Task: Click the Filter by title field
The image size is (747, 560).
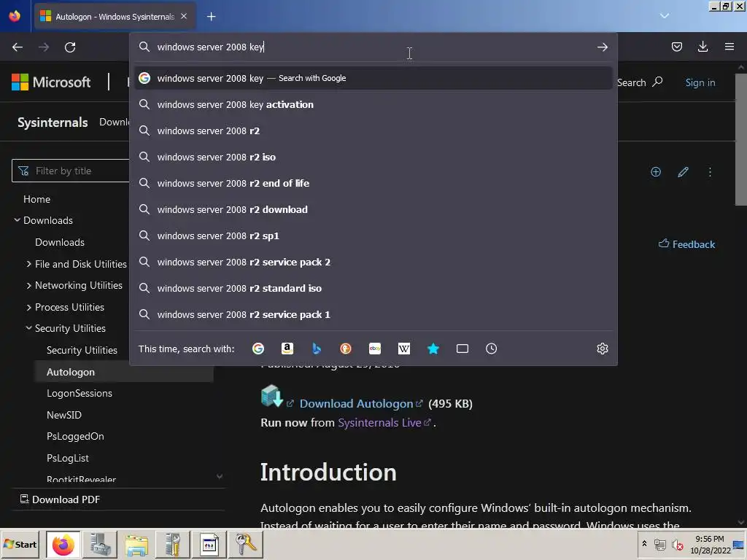Action: (x=71, y=171)
